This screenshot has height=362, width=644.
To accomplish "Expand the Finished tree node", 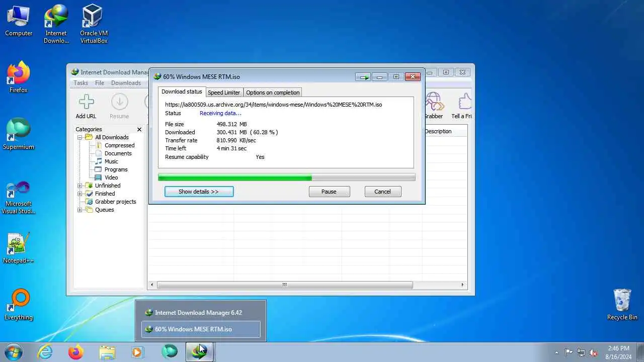I will pyautogui.click(x=79, y=194).
